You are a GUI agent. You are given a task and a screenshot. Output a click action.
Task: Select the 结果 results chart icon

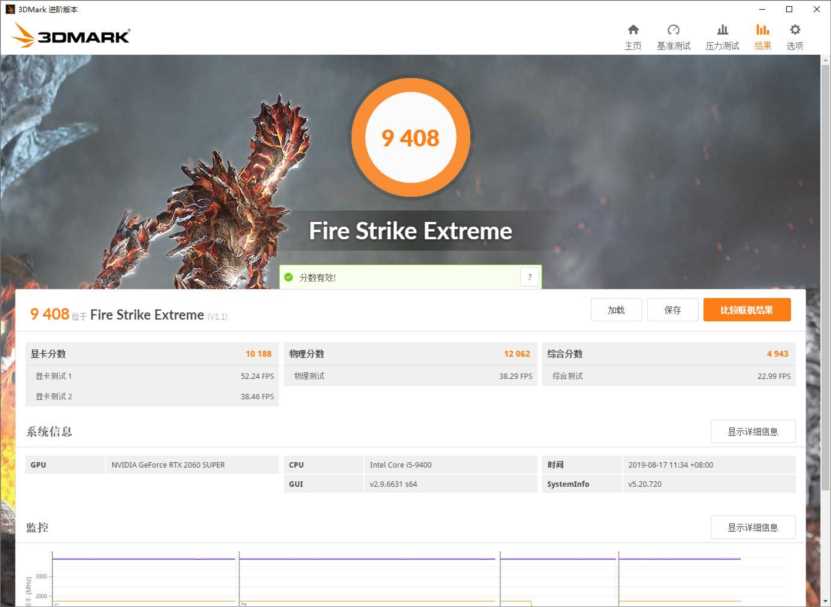click(x=762, y=31)
